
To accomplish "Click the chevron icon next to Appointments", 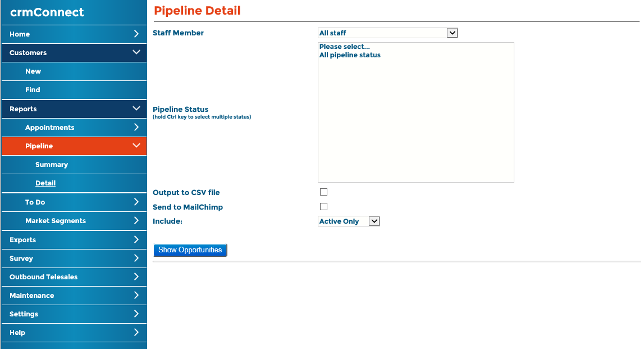I will (136, 128).
